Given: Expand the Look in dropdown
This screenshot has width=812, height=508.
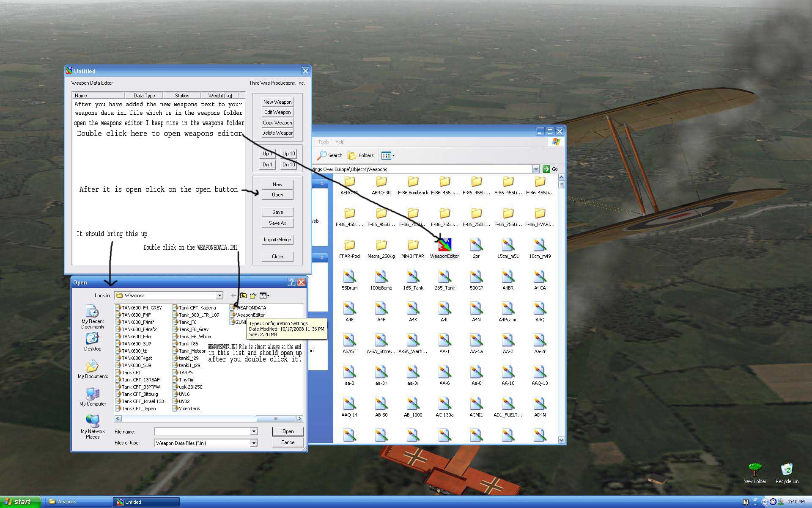Looking at the screenshot, I should (x=219, y=295).
